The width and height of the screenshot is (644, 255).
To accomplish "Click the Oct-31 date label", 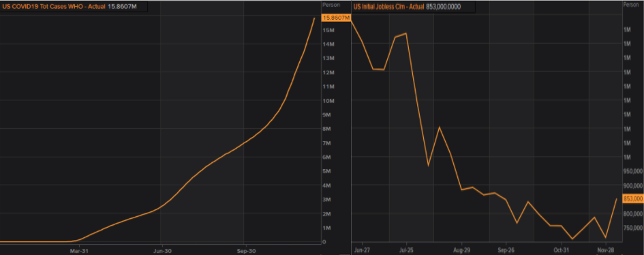I will 562,250.
